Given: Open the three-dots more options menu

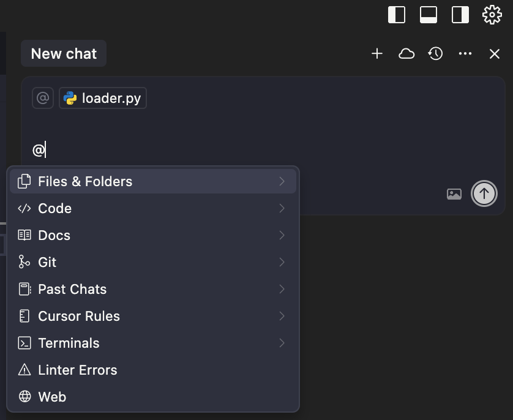Looking at the screenshot, I should 465,54.
